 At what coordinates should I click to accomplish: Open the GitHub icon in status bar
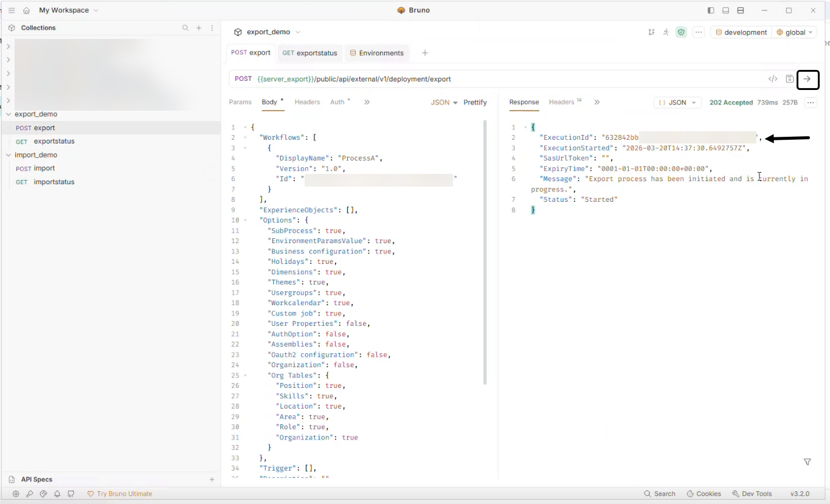tap(71, 494)
